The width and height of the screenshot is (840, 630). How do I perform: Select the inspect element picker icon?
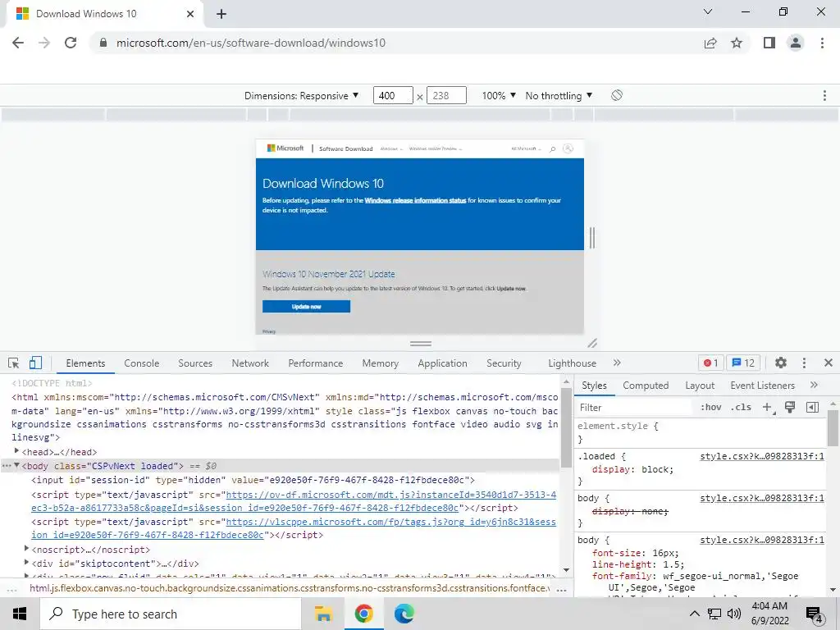14,363
